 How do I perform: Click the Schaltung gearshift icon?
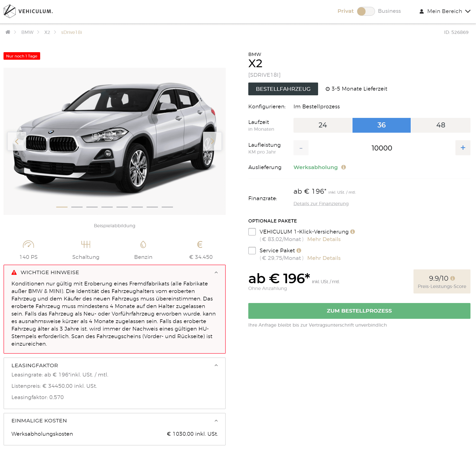tap(86, 244)
